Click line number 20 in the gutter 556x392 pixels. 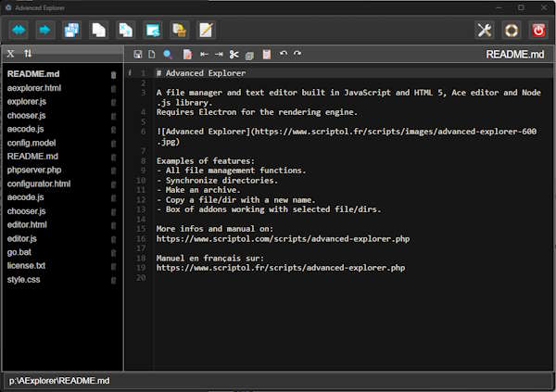(141, 278)
